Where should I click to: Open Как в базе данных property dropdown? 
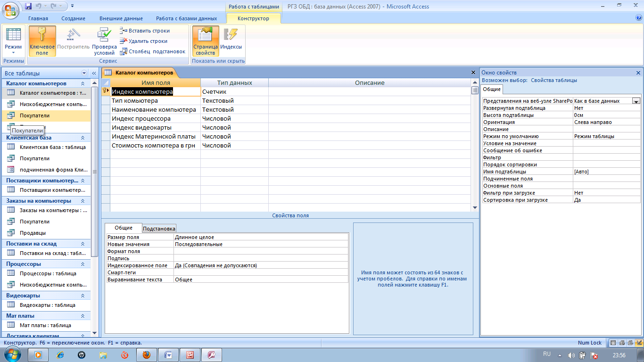(x=636, y=101)
